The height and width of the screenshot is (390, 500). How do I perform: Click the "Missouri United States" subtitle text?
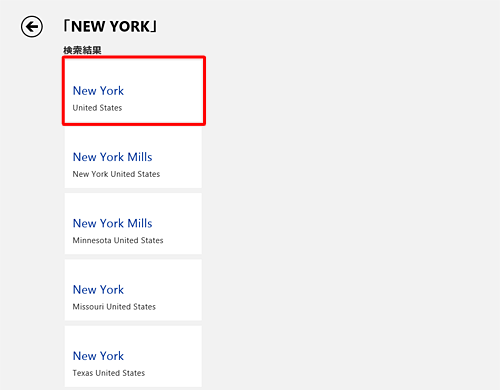click(114, 307)
